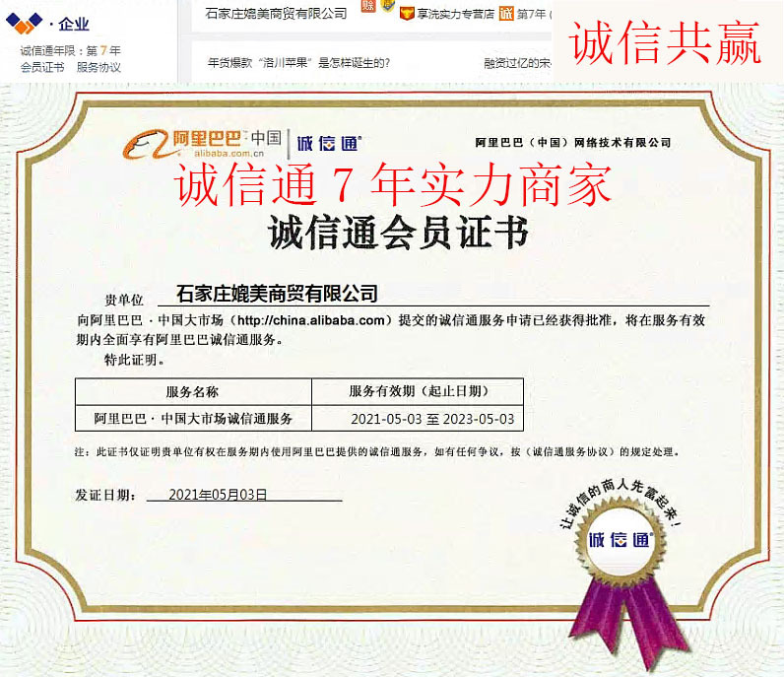784x677 pixels.
Task: Click the 第7年 label after 诚 badge
Action: 531,14
